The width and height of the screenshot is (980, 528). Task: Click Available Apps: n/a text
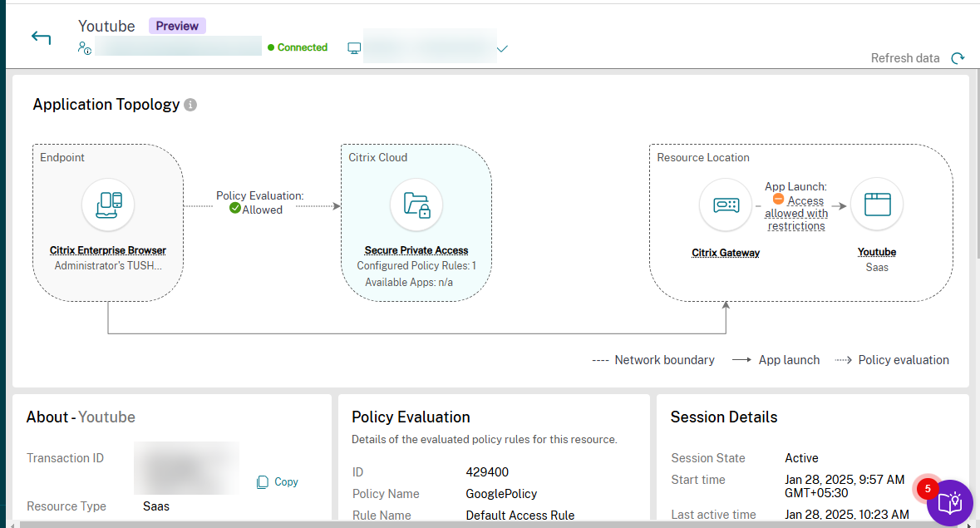410,283
